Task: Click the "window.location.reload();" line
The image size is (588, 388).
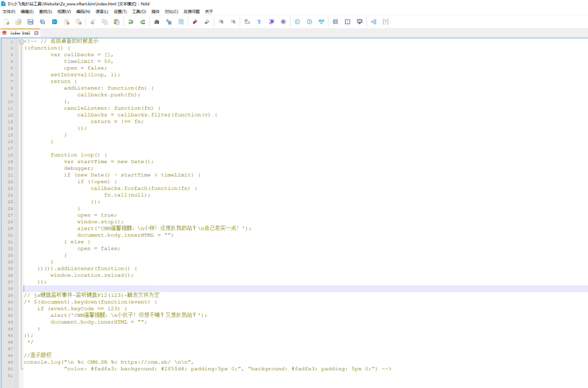Action: click(92, 275)
